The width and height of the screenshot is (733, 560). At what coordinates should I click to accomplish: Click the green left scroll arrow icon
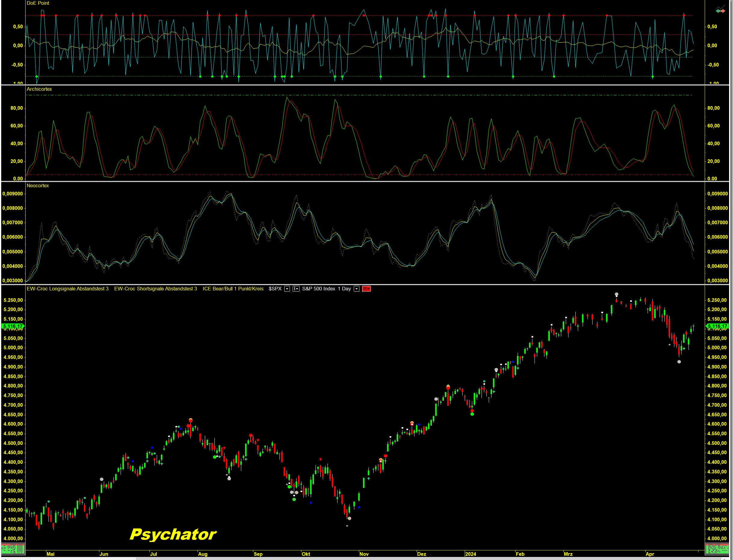click(x=718, y=11)
